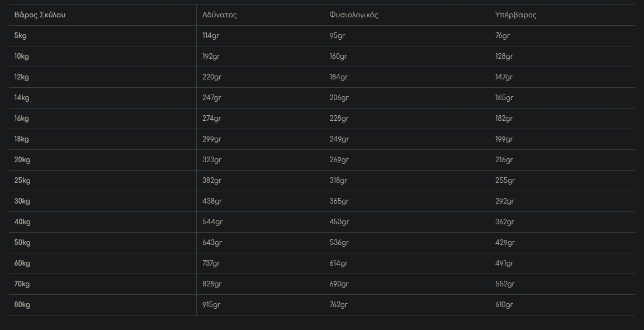Select the 828gr cell
Viewport: 644px width, 330px height.
click(212, 284)
